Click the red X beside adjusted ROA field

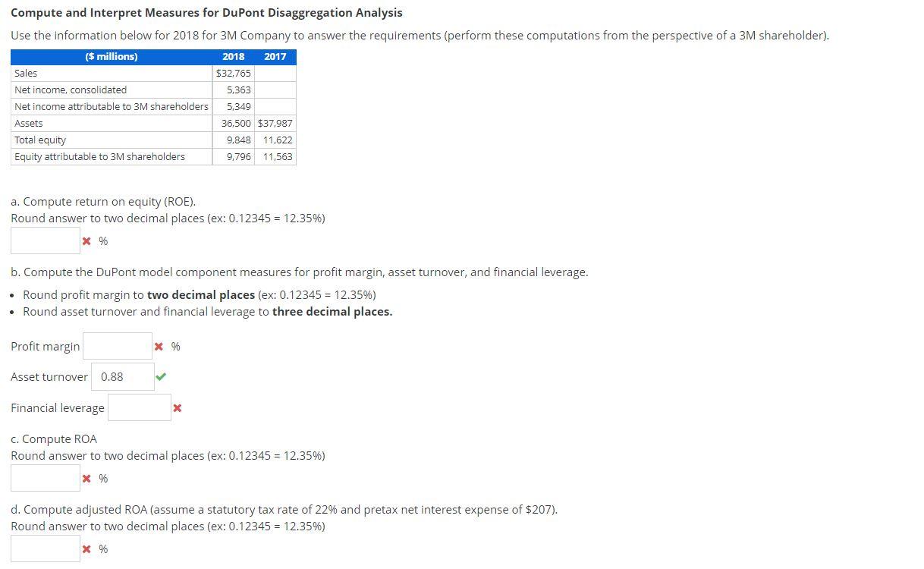86,549
